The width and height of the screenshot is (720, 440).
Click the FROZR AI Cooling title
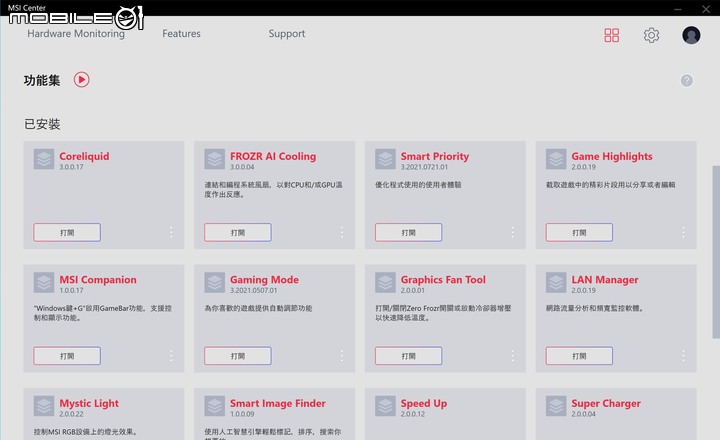(273, 156)
